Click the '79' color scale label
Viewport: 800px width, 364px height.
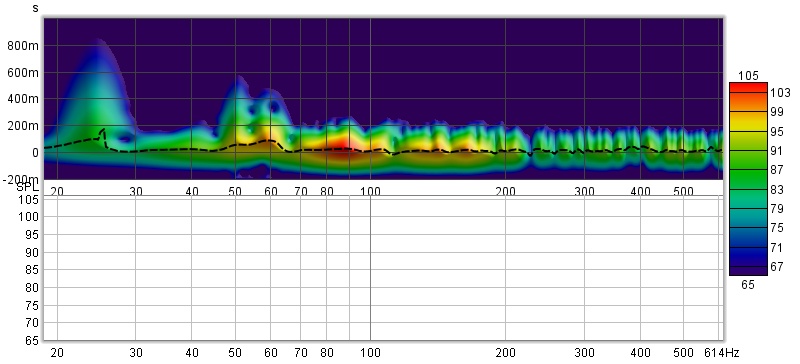tap(777, 209)
